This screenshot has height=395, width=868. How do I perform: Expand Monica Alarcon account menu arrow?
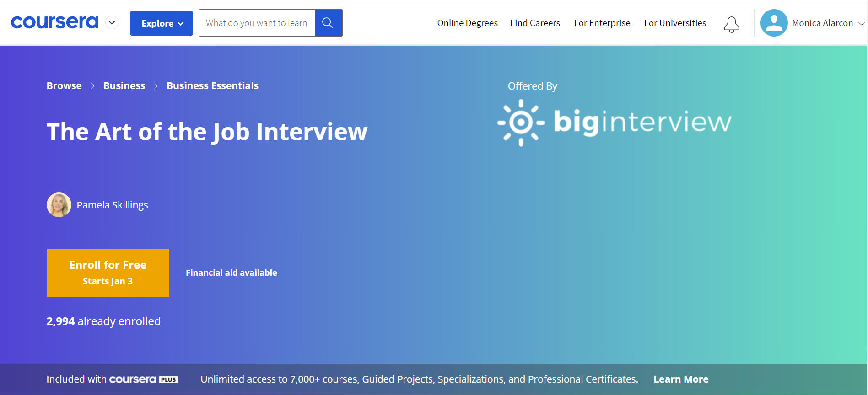pos(861,23)
